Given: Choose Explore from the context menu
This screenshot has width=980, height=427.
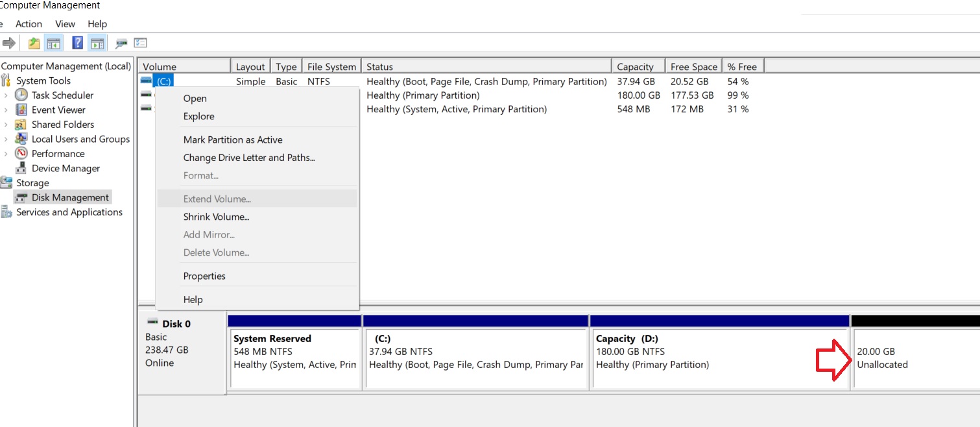Looking at the screenshot, I should pyautogui.click(x=257, y=116).
